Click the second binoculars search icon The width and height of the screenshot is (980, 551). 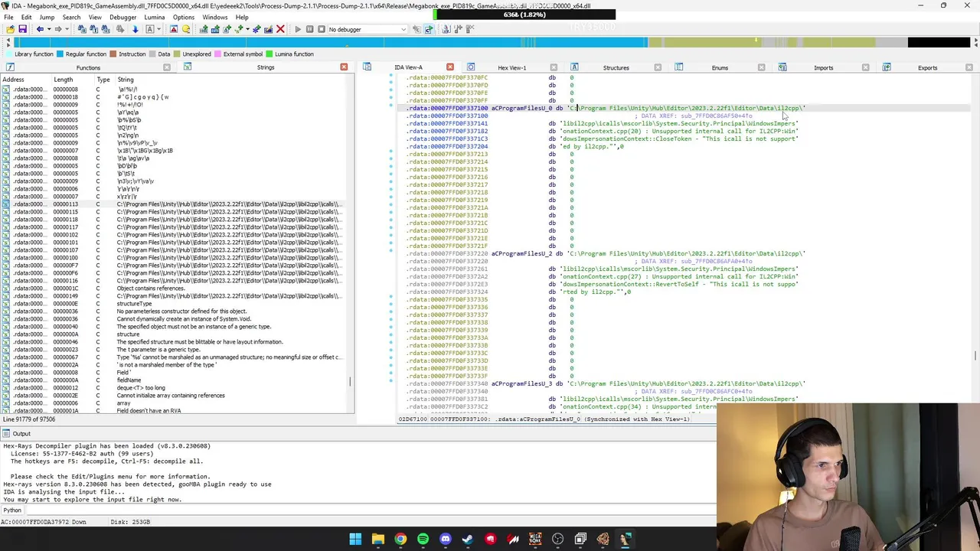(94, 29)
